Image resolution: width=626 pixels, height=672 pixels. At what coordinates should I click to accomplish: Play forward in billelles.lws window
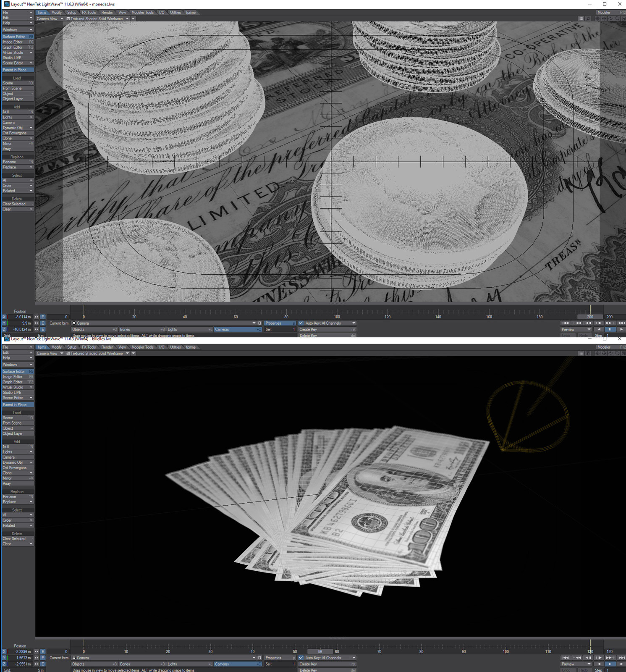click(x=621, y=664)
